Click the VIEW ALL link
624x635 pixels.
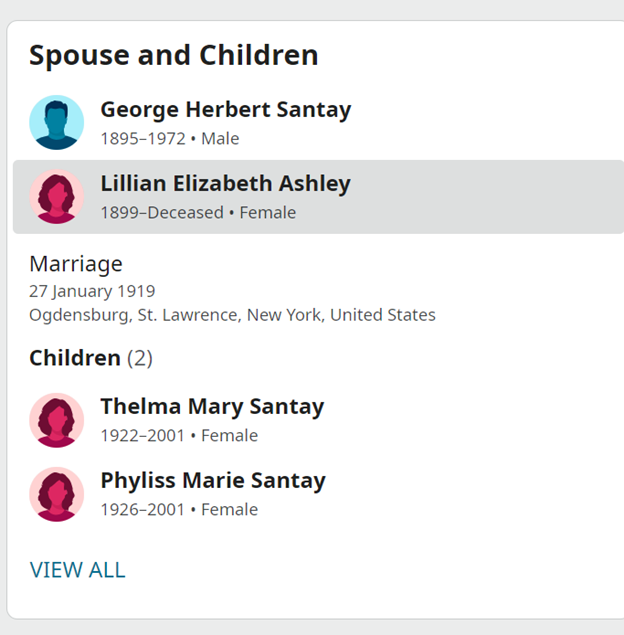tap(78, 570)
